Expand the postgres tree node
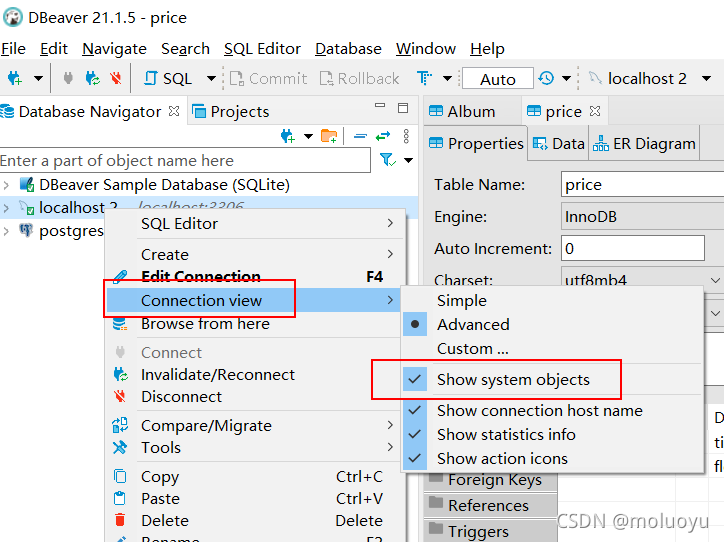The width and height of the screenshot is (724, 542). pyautogui.click(x=6, y=231)
